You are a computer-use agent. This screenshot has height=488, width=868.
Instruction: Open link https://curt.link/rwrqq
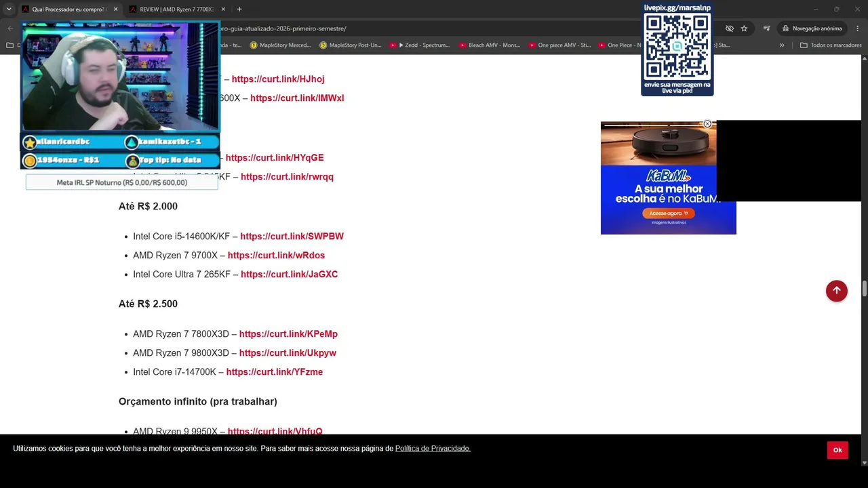click(287, 177)
